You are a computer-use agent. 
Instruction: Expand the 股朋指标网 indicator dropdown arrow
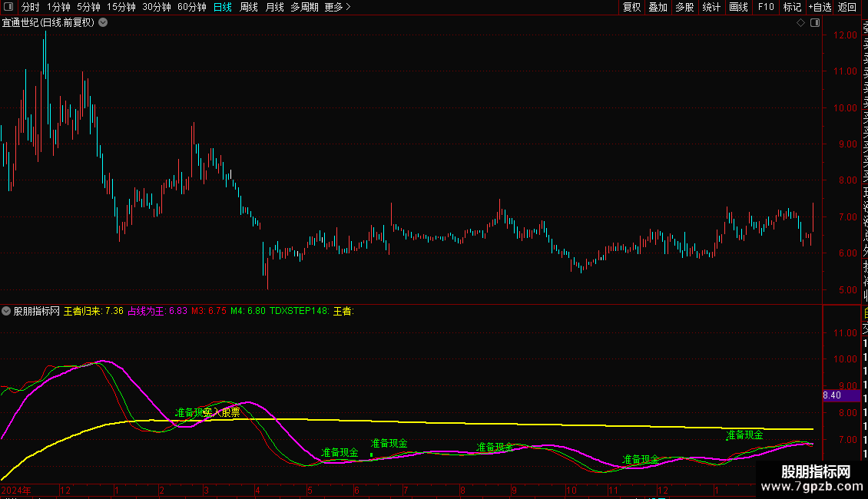coord(6,311)
